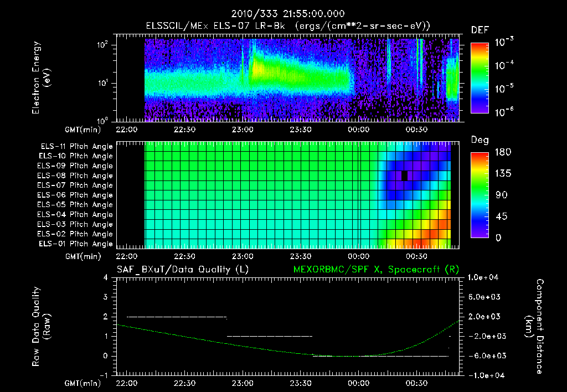Screen dimensions: 567x392
Task: Click the GMT(min) label under the pitch angle plot
Action: coord(83,256)
